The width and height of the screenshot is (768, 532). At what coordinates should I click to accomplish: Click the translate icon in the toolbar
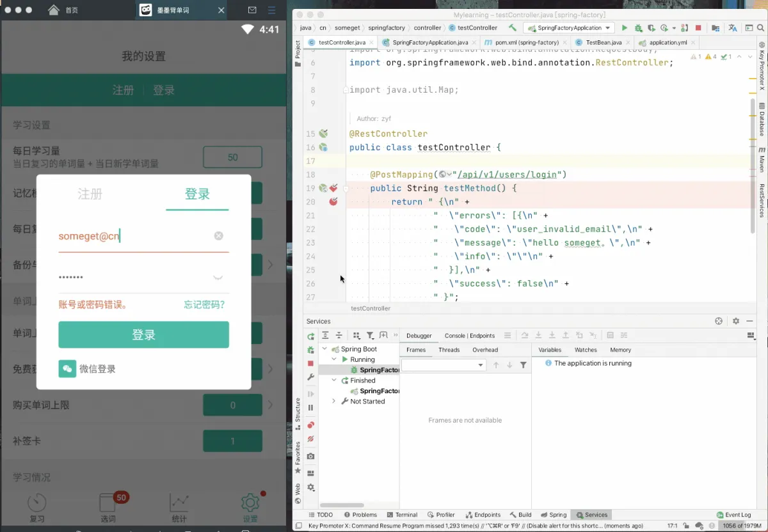pyautogui.click(x=732, y=28)
